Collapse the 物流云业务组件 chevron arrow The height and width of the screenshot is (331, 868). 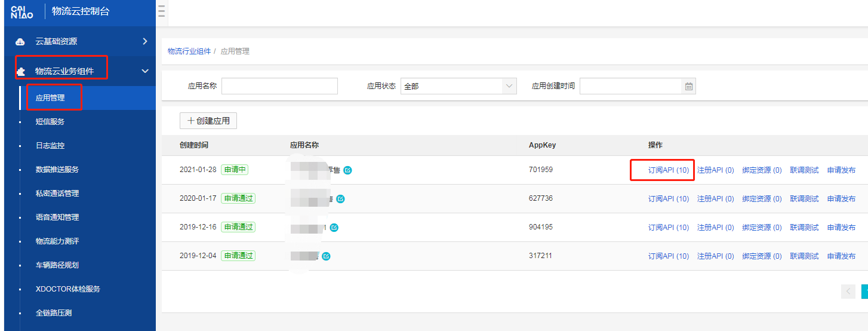pos(144,71)
